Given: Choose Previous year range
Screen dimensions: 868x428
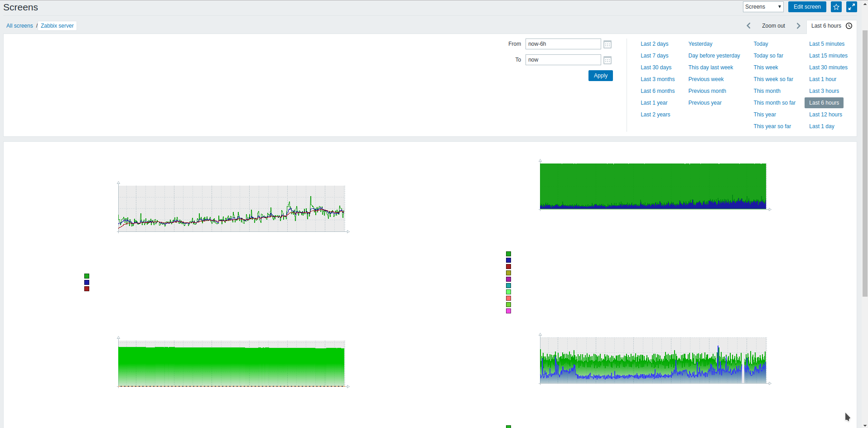Looking at the screenshot, I should pos(705,103).
